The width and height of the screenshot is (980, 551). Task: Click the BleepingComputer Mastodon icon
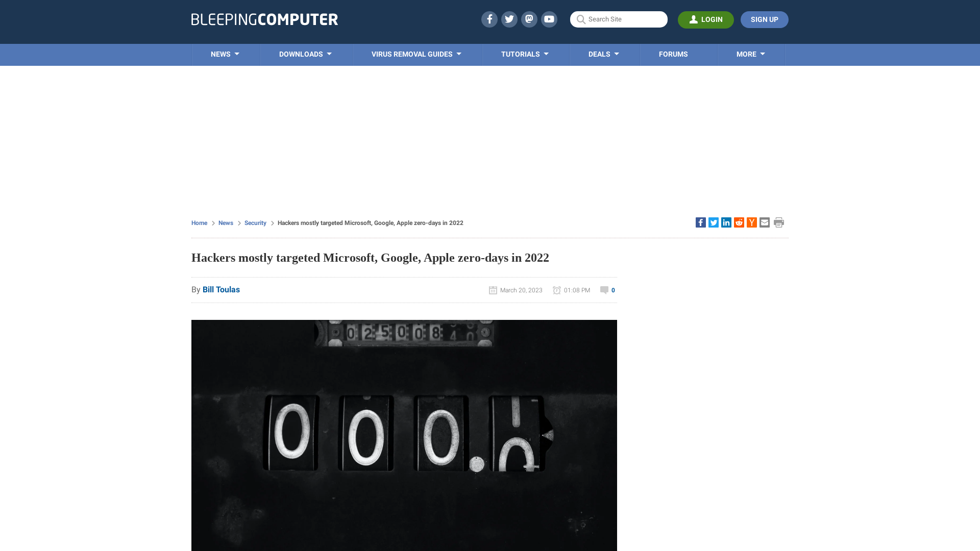pyautogui.click(x=529, y=19)
